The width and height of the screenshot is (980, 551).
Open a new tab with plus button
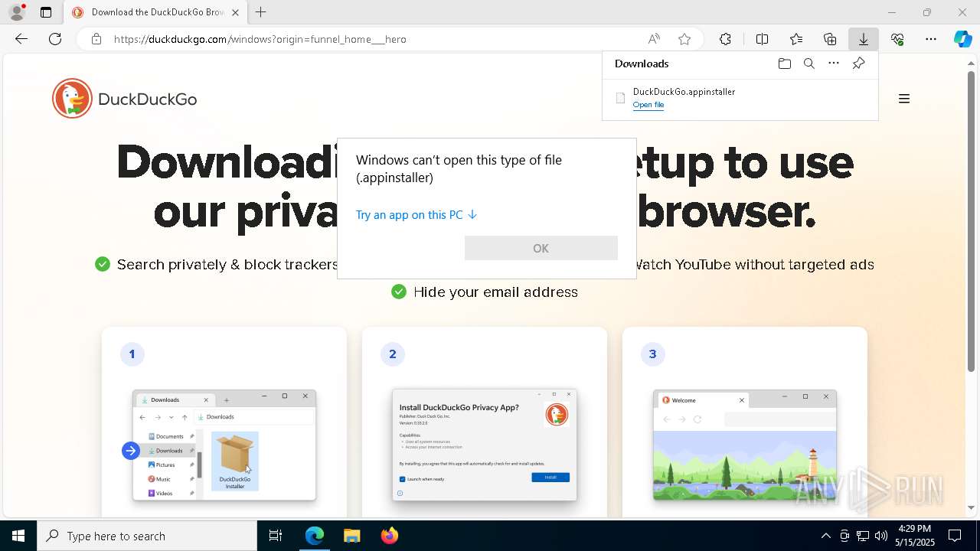[261, 12]
